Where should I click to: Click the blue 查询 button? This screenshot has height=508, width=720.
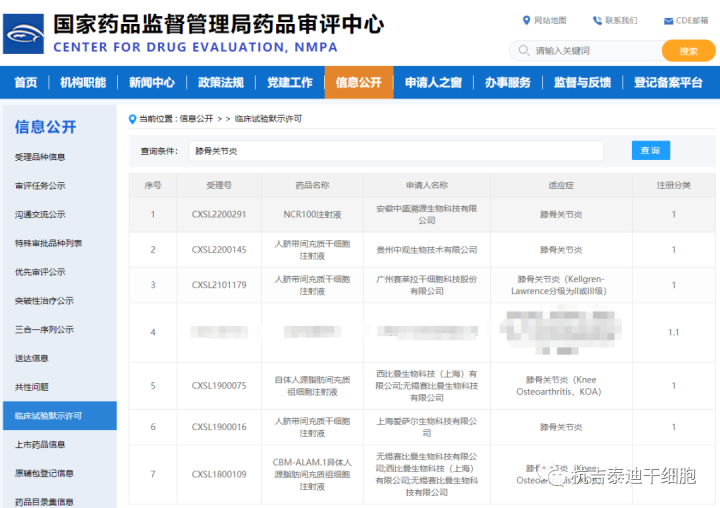651,151
